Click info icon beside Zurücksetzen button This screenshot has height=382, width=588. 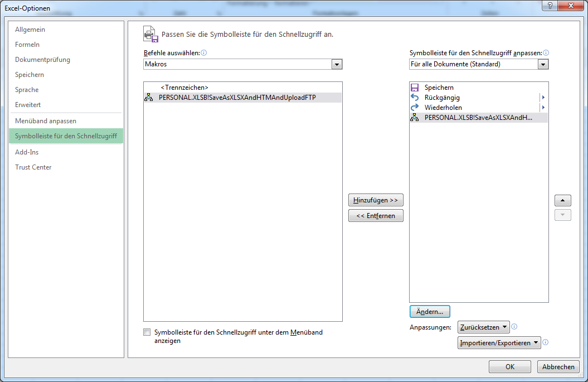514,327
